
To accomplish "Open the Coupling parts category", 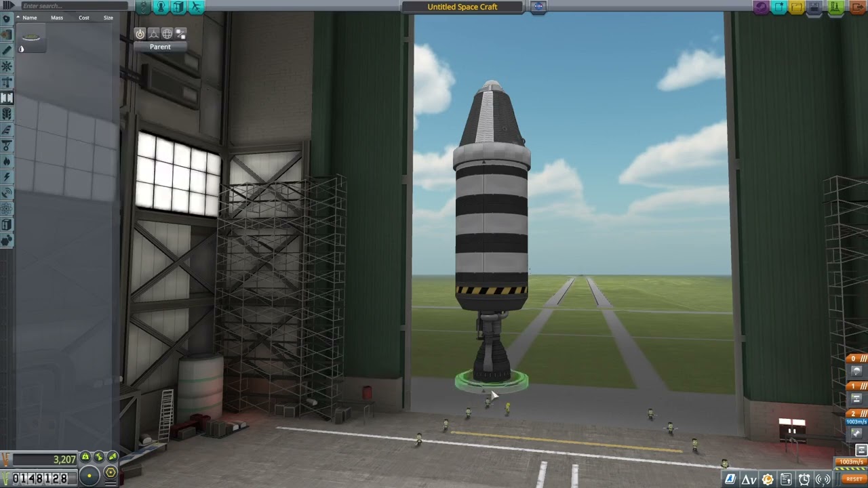I will (x=7, y=98).
